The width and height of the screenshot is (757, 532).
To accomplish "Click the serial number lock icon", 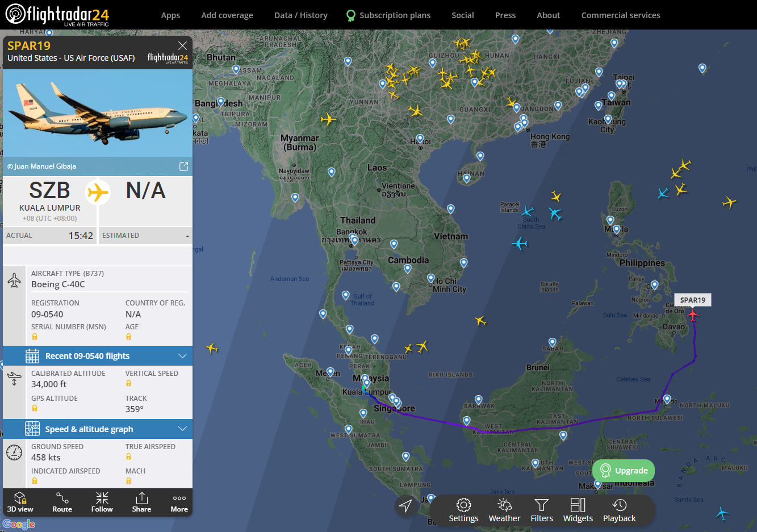I will [x=35, y=337].
